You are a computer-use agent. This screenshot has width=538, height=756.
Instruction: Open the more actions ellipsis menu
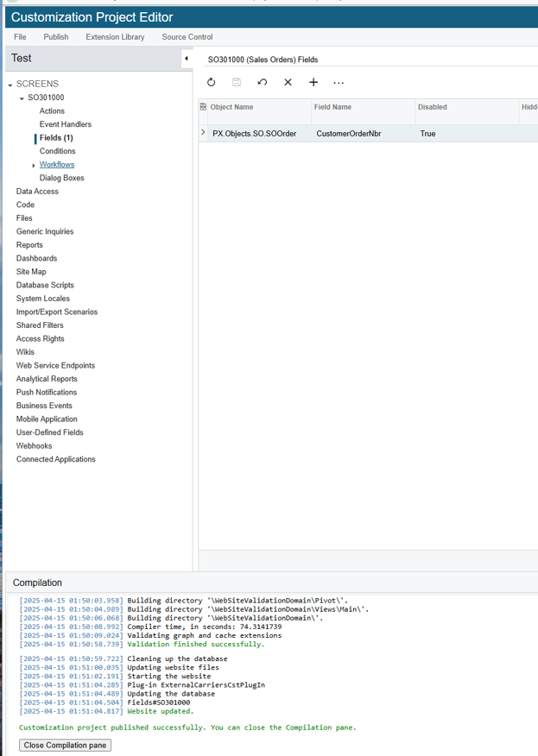click(339, 83)
